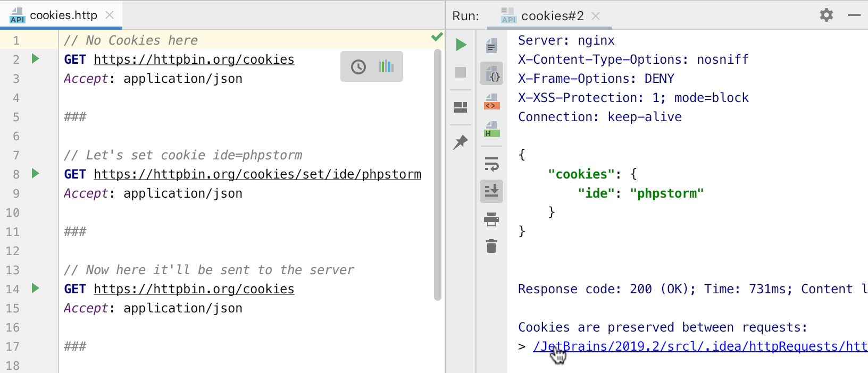
Task: Click the "phpstorm" JSON value
Action: (x=667, y=193)
